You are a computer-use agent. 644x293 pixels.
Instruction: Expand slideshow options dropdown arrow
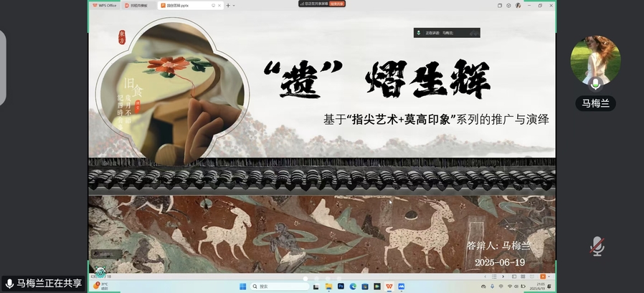pos(549,277)
